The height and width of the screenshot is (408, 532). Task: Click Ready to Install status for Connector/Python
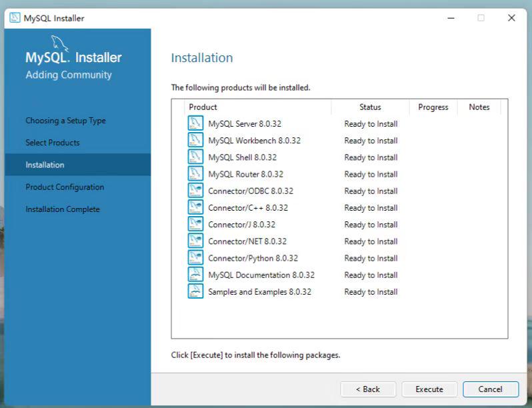click(x=371, y=259)
